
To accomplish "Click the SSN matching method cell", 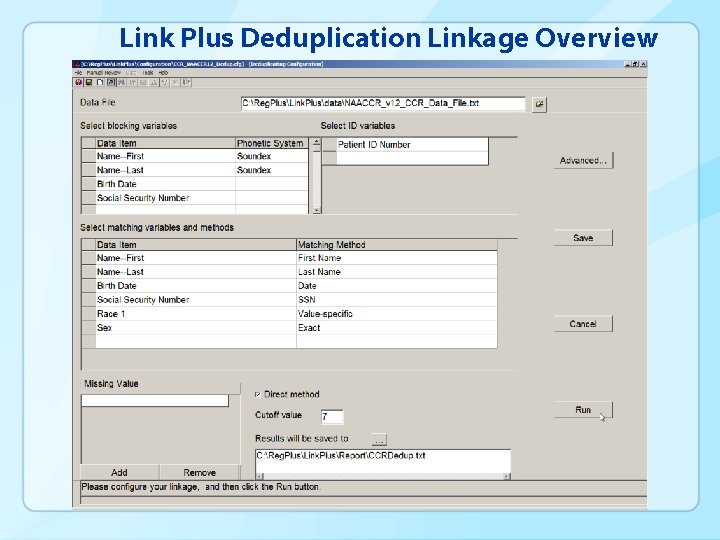I will coord(397,300).
